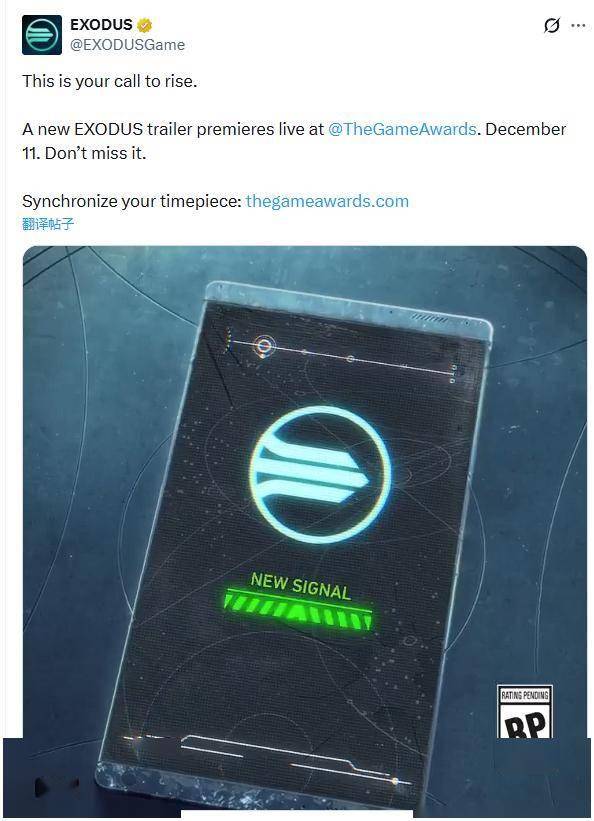Follow the @TheGameAwards mention link
The height and width of the screenshot is (821, 594).
(402, 129)
